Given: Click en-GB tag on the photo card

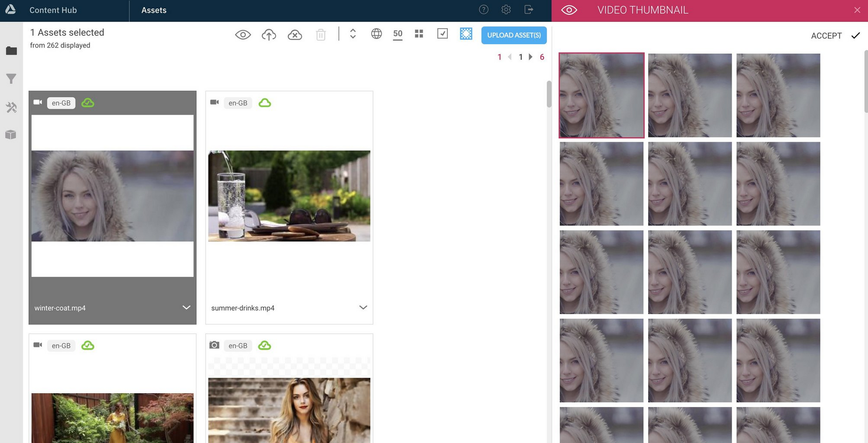Looking at the screenshot, I should point(238,346).
